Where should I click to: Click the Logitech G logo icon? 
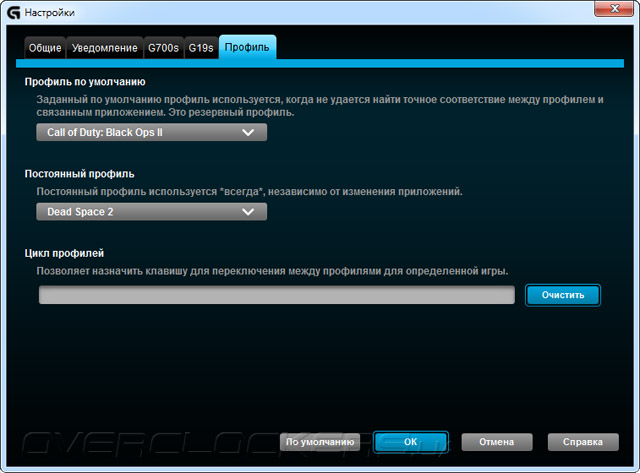click(x=14, y=13)
